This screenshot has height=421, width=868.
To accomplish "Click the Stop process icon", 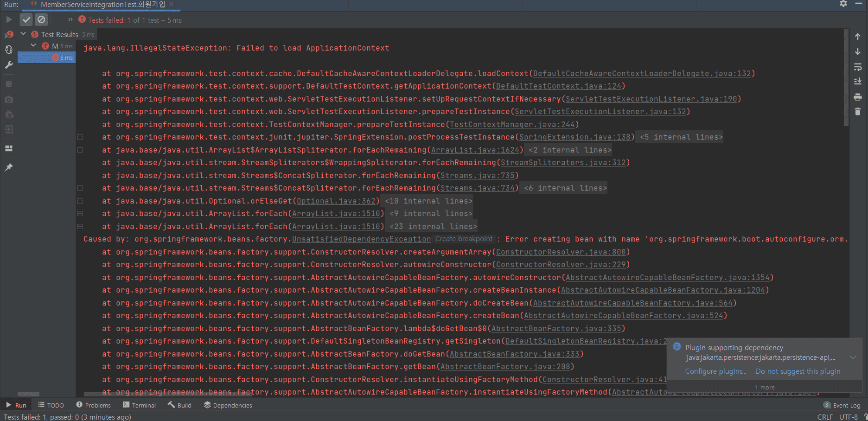I will tap(9, 84).
